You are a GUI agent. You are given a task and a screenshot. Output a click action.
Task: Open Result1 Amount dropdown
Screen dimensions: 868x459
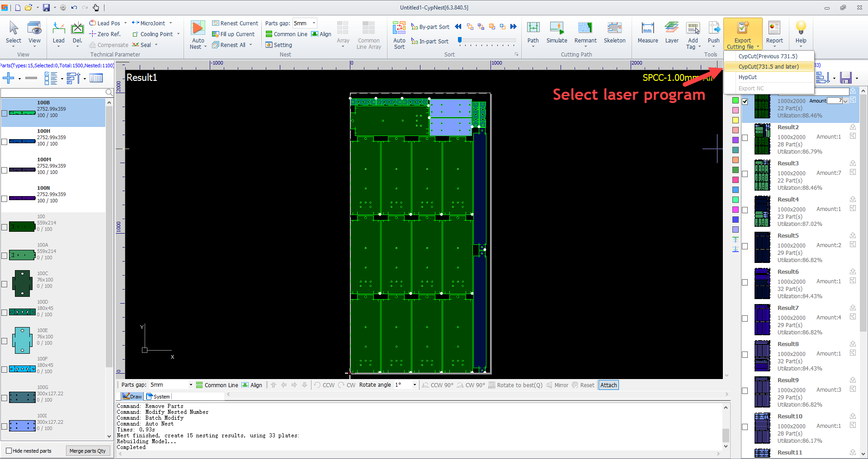pyautogui.click(x=845, y=101)
